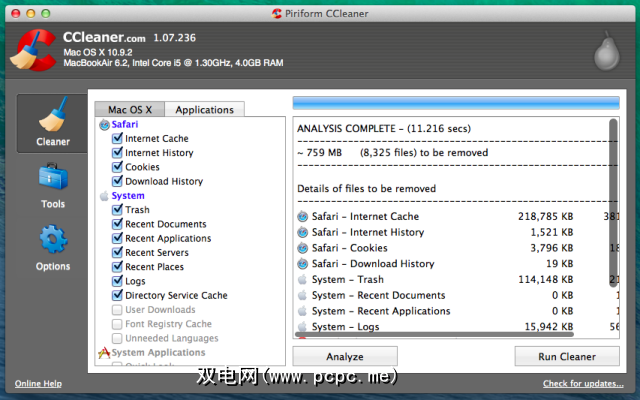Uncheck the Logs checkbox
640x400 pixels.
tap(117, 281)
